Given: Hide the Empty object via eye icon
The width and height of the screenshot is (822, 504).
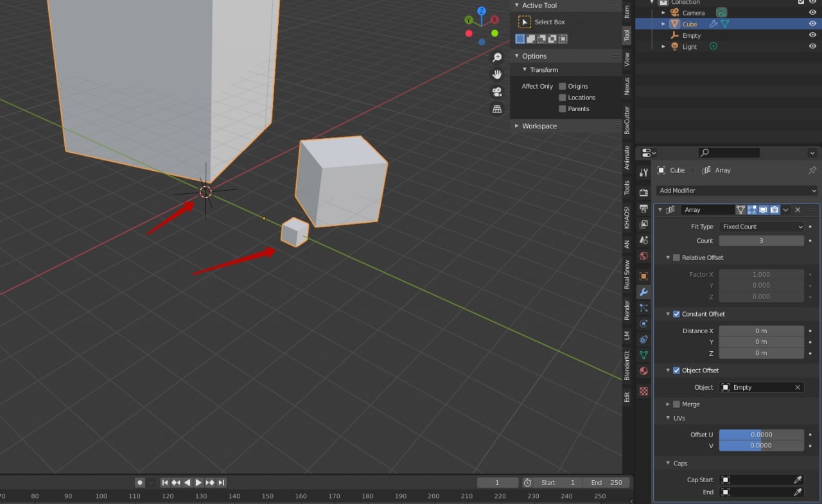Looking at the screenshot, I should 812,35.
